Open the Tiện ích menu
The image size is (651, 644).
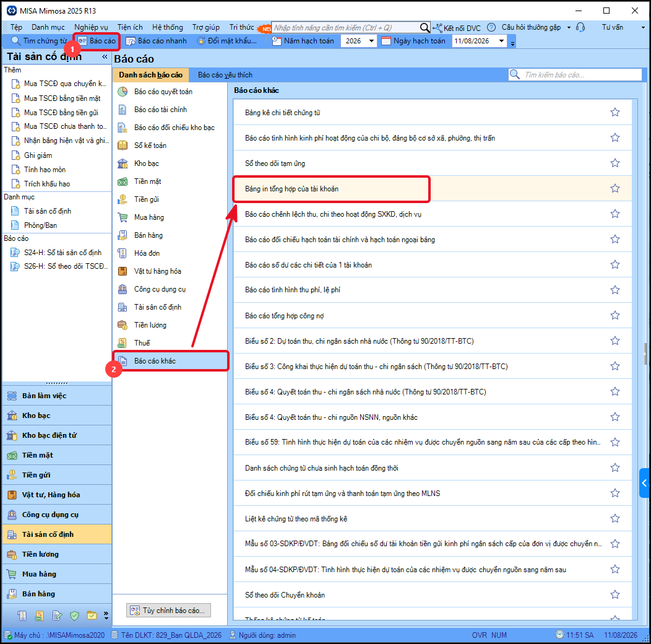click(130, 27)
